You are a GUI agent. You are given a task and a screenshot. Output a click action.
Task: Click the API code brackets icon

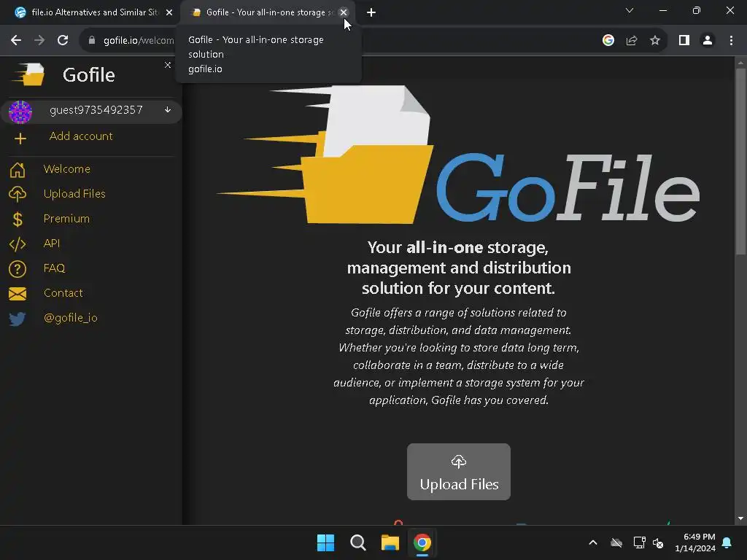18,244
